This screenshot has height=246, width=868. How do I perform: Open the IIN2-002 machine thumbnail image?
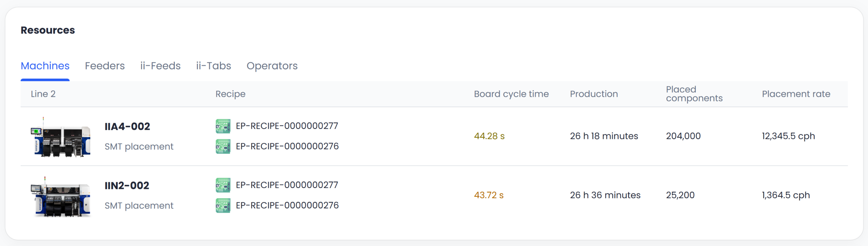(x=61, y=197)
